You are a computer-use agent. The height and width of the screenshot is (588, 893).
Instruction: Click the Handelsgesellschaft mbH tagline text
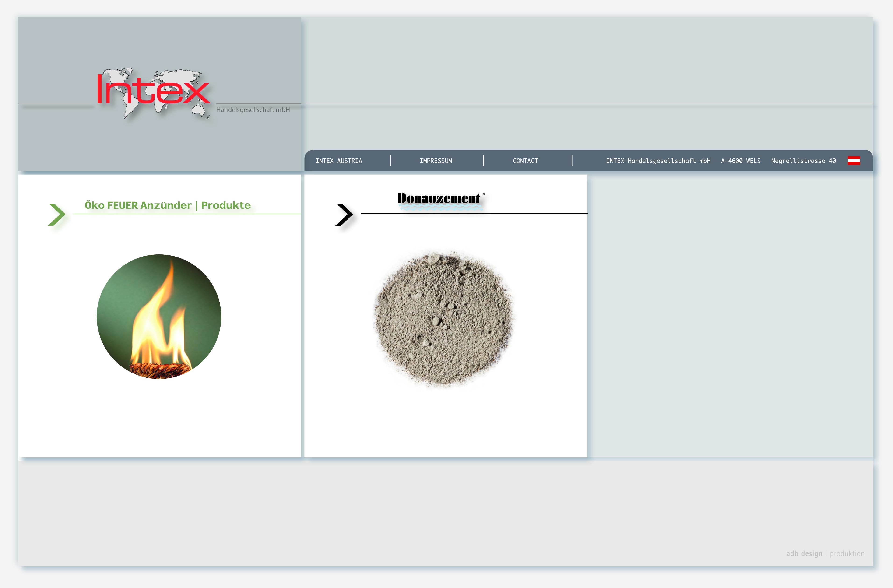[x=253, y=110]
